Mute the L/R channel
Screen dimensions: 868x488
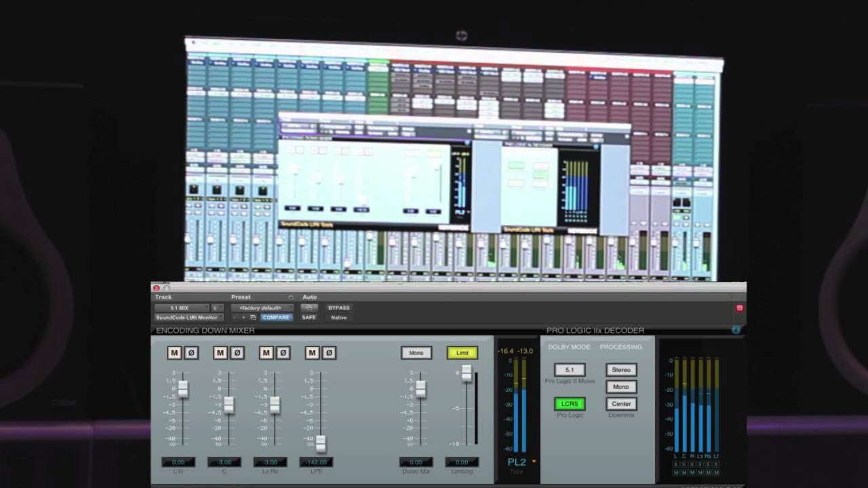tap(174, 352)
